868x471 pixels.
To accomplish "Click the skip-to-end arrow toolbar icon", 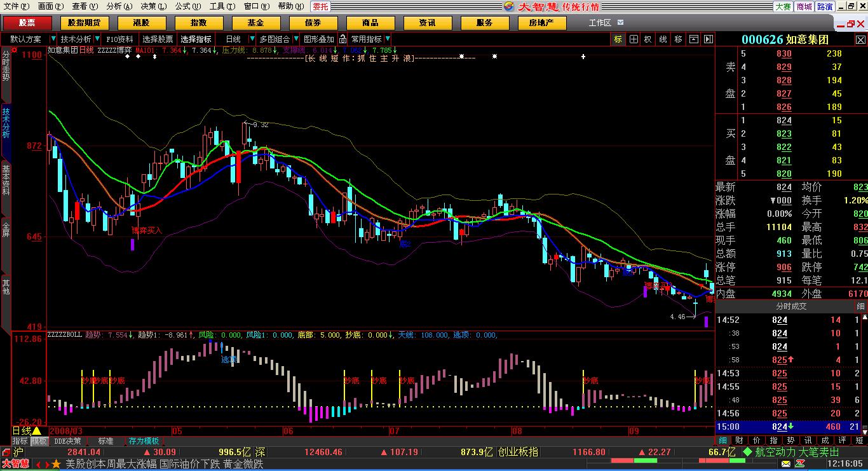I will (708, 39).
